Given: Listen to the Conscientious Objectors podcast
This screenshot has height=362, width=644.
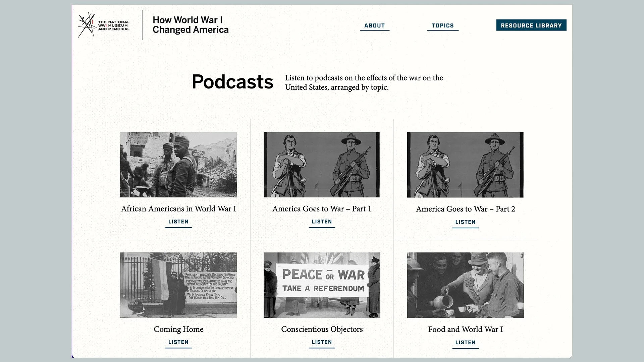Looking at the screenshot, I should [x=322, y=343].
